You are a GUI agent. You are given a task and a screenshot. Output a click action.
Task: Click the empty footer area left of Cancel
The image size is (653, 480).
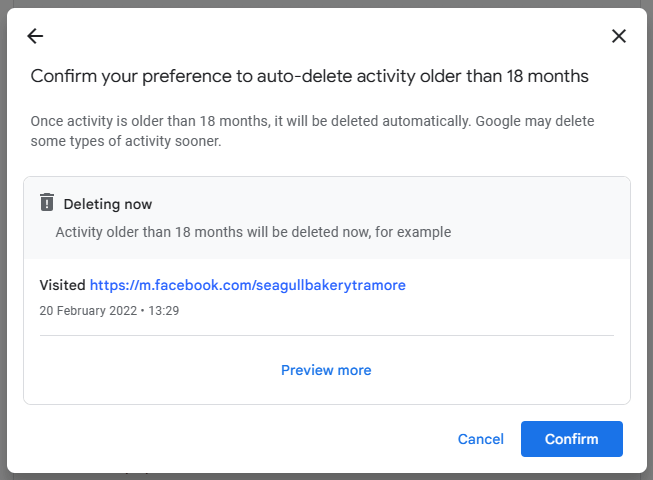(x=230, y=439)
